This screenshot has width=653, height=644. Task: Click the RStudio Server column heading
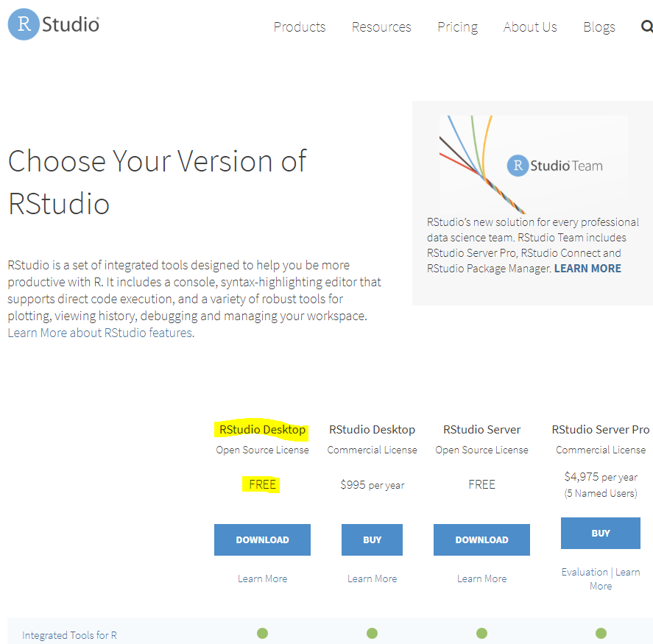(x=482, y=429)
